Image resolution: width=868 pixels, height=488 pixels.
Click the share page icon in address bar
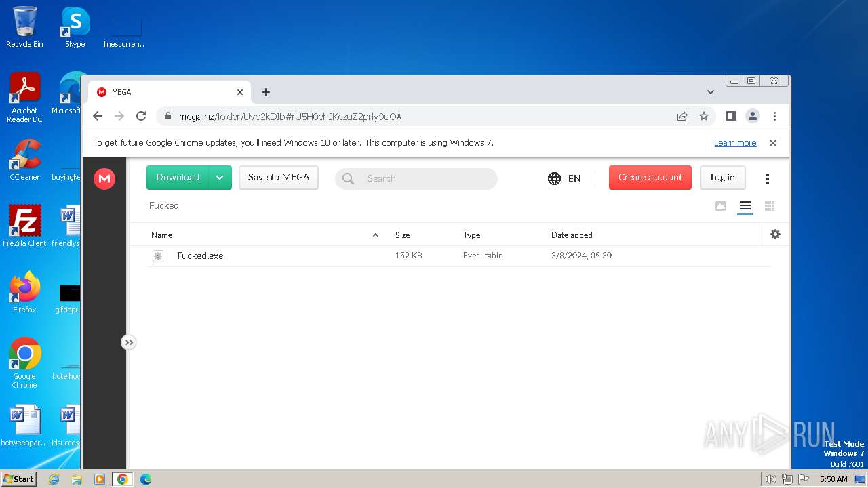(x=682, y=116)
